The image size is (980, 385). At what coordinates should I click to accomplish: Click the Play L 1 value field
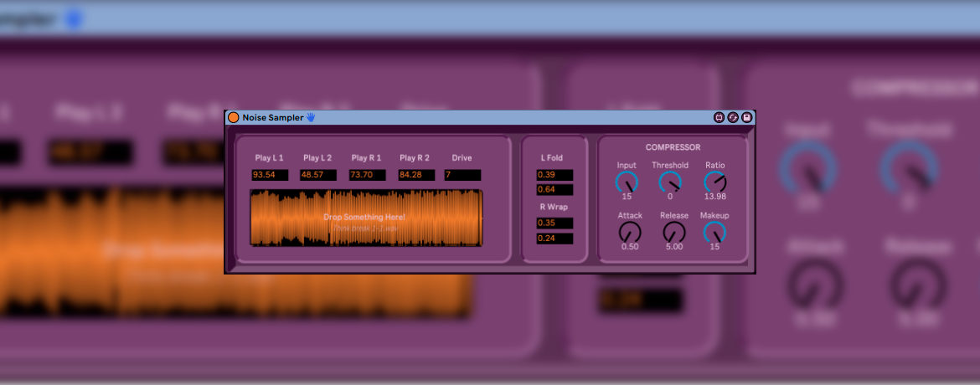270,175
